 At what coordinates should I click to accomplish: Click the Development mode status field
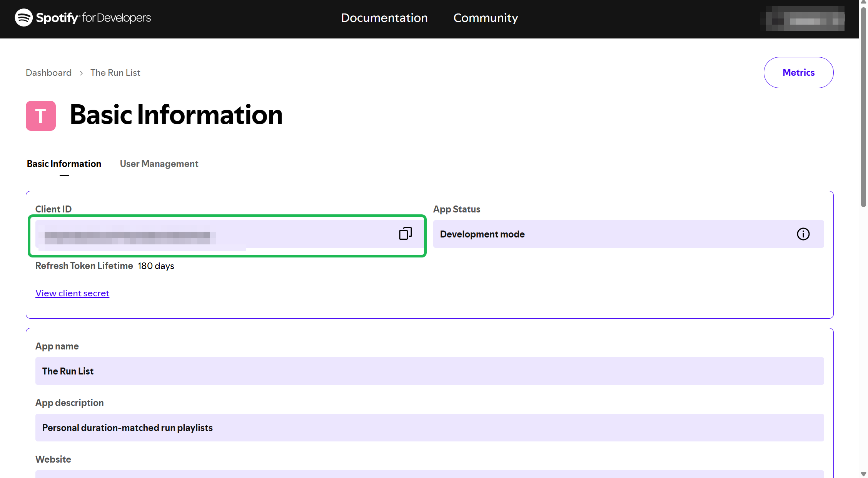tap(628, 234)
